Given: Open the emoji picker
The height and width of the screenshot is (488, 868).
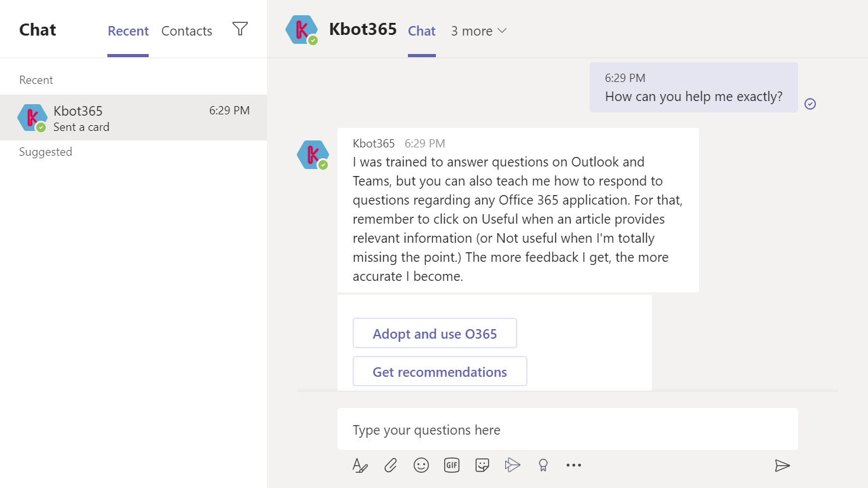Looking at the screenshot, I should [421, 465].
